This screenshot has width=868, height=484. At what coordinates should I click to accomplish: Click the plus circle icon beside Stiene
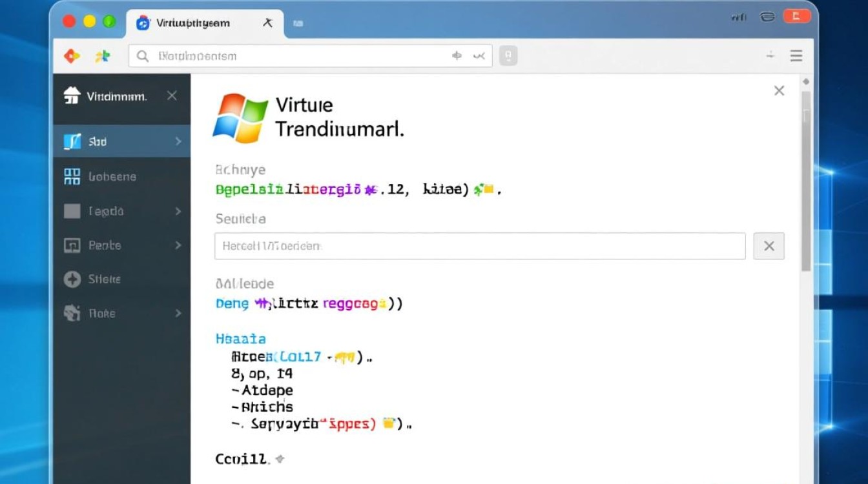tap(72, 279)
